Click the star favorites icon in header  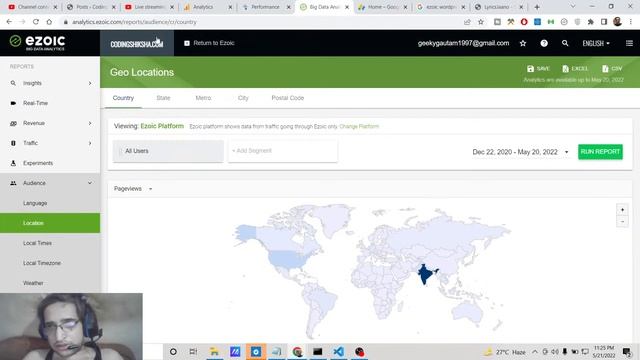tap(523, 43)
